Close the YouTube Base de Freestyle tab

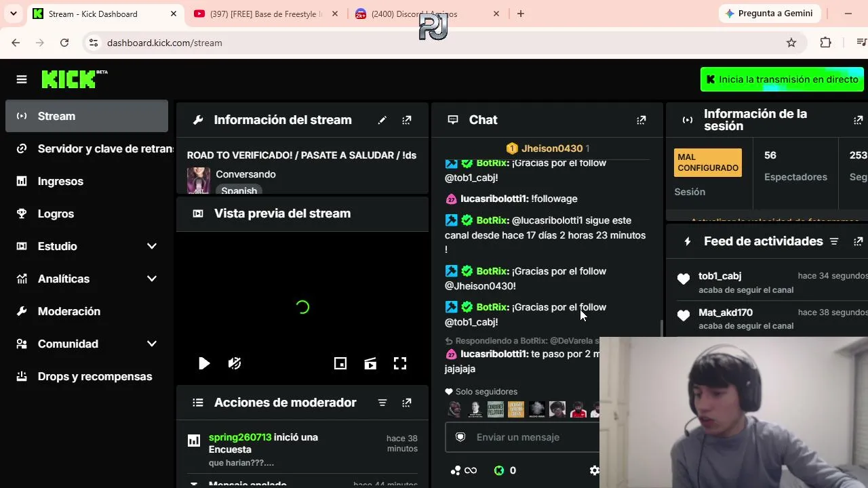[x=335, y=14]
